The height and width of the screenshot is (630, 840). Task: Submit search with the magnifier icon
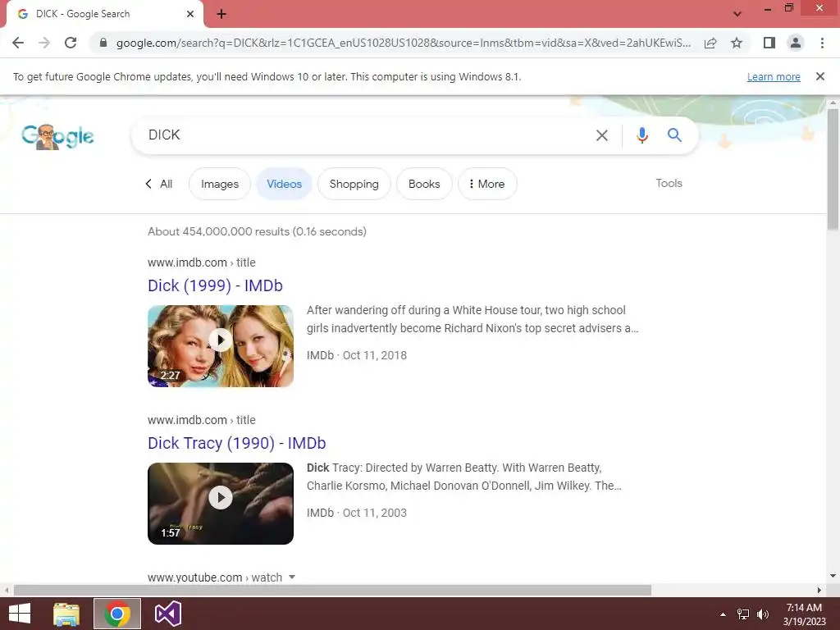point(674,135)
